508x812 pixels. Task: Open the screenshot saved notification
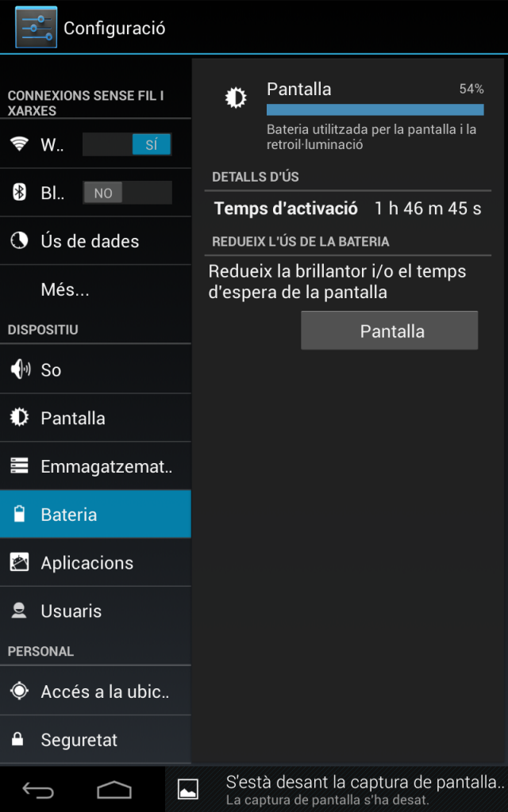[337, 789]
